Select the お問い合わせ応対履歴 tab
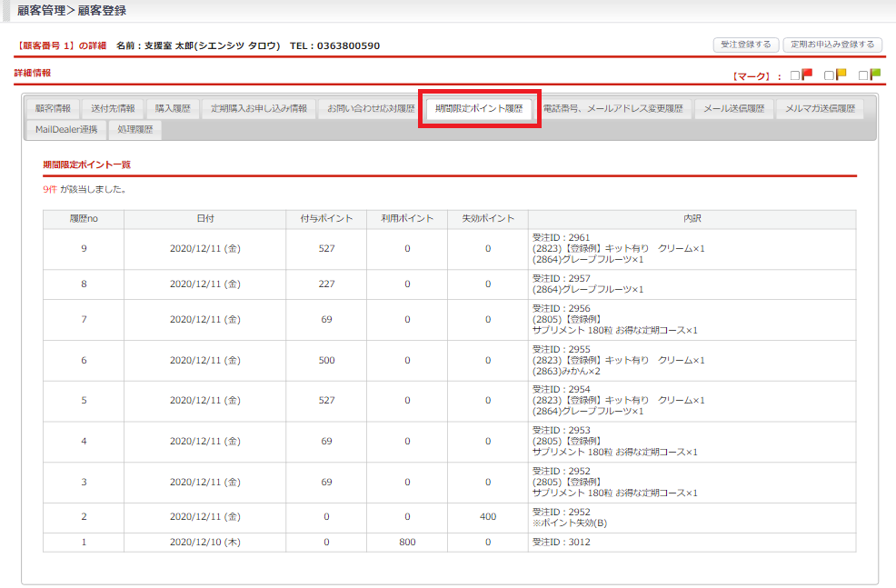This screenshot has width=896, height=588. pyautogui.click(x=371, y=109)
